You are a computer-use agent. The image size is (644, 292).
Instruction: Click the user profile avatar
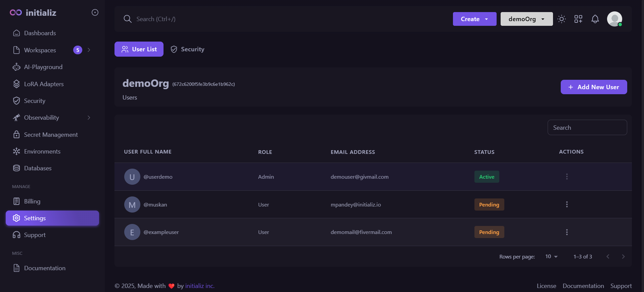[x=614, y=19]
